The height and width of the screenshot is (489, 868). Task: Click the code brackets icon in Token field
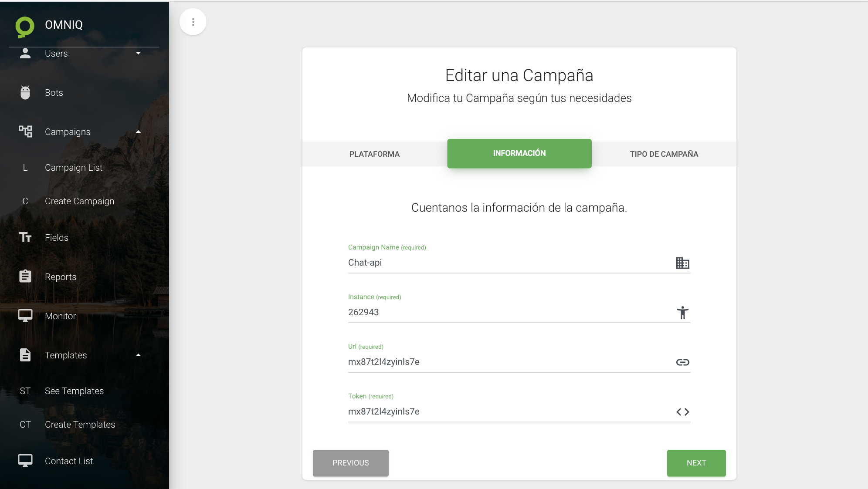click(682, 412)
